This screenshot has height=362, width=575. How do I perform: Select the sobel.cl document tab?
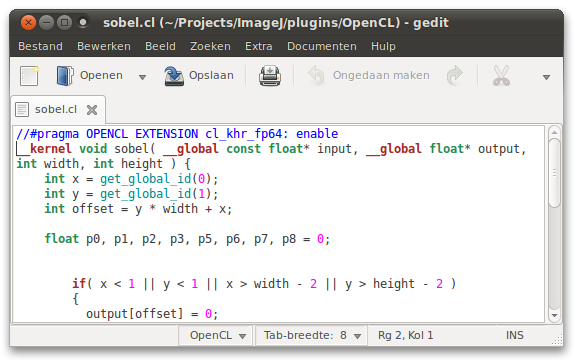pos(56,109)
